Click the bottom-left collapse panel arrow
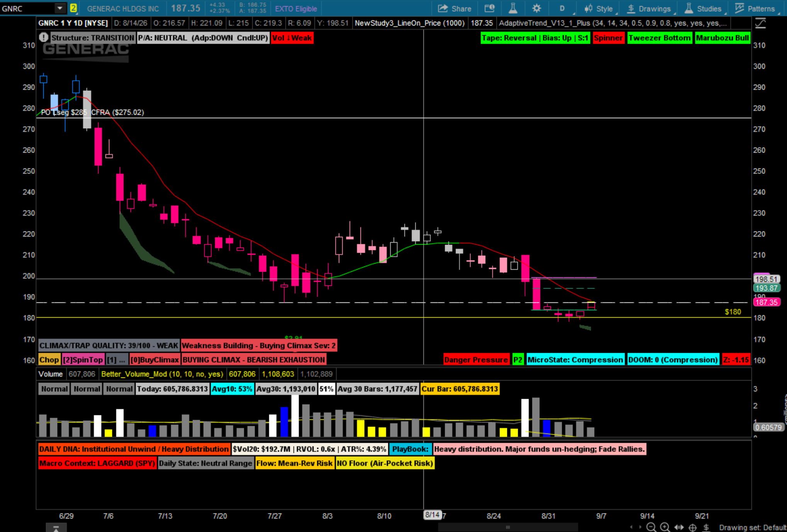The height and width of the screenshot is (532, 787). point(56,528)
